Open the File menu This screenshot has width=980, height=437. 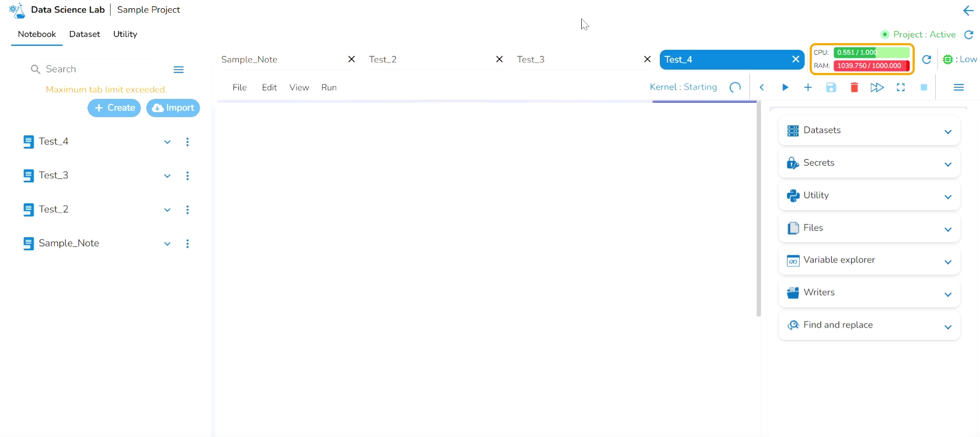[239, 87]
